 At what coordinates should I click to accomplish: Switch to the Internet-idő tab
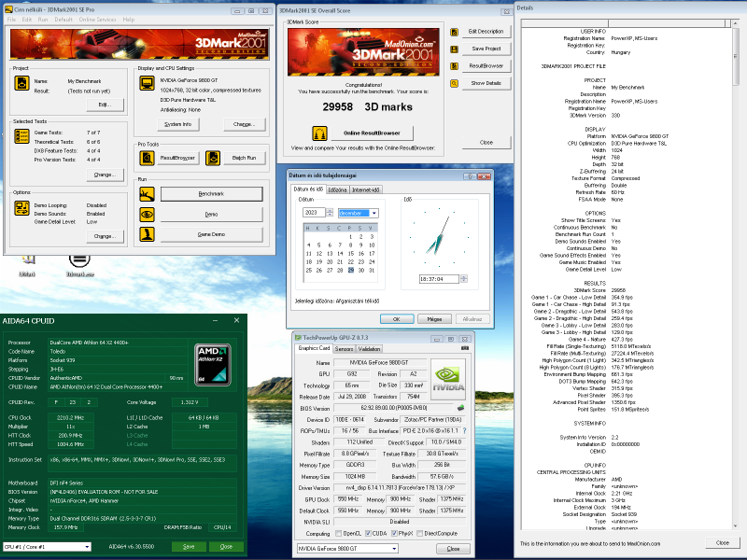click(x=365, y=190)
